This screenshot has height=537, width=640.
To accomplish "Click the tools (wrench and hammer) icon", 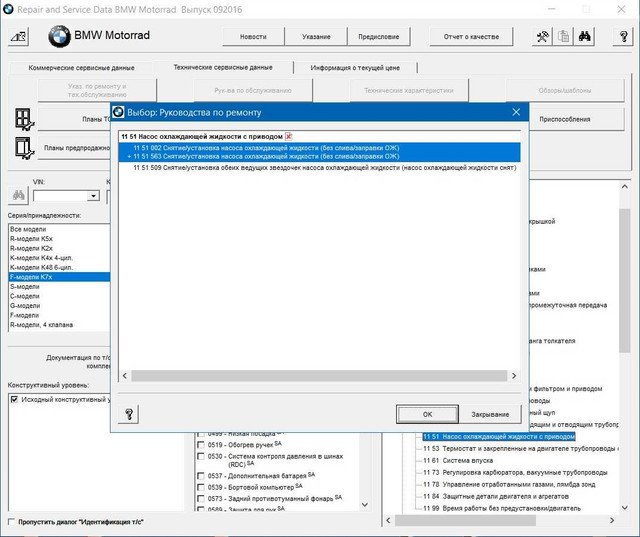I will (x=542, y=37).
